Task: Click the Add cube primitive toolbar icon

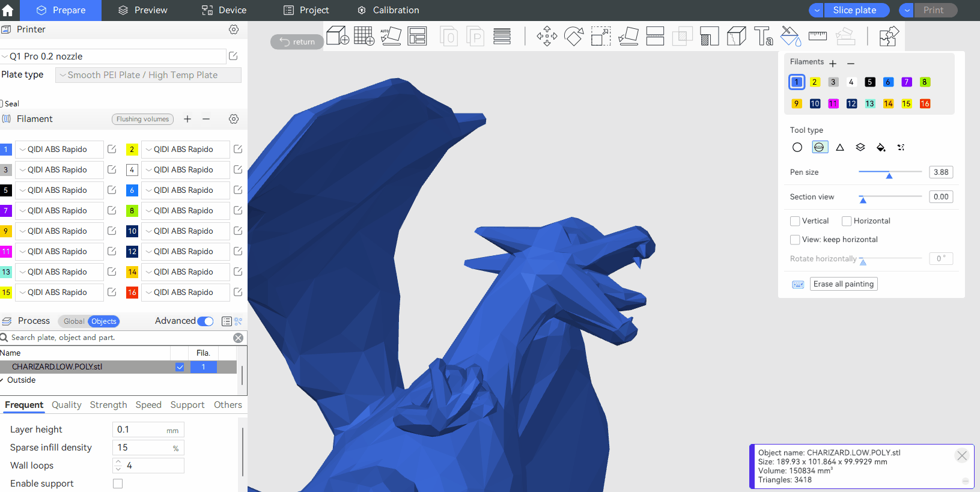Action: 338,36
